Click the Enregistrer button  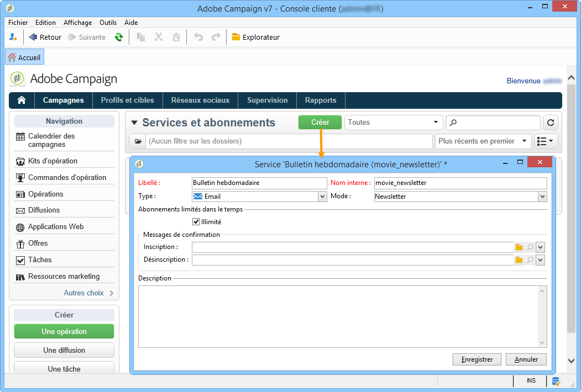tap(477, 359)
